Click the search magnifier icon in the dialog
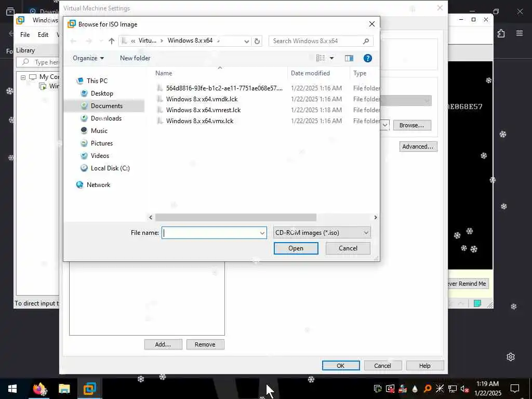Viewport: 532px width, 399px height. pos(366,41)
